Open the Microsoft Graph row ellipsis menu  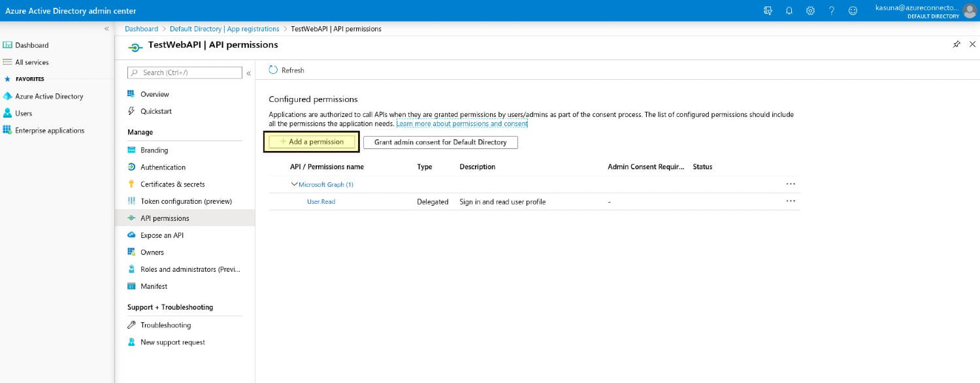(791, 184)
